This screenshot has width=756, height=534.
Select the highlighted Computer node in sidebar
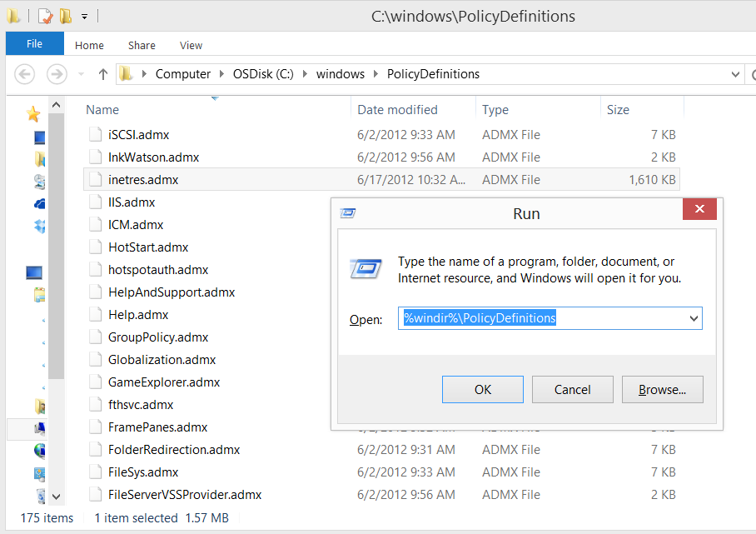pyautogui.click(x=39, y=428)
